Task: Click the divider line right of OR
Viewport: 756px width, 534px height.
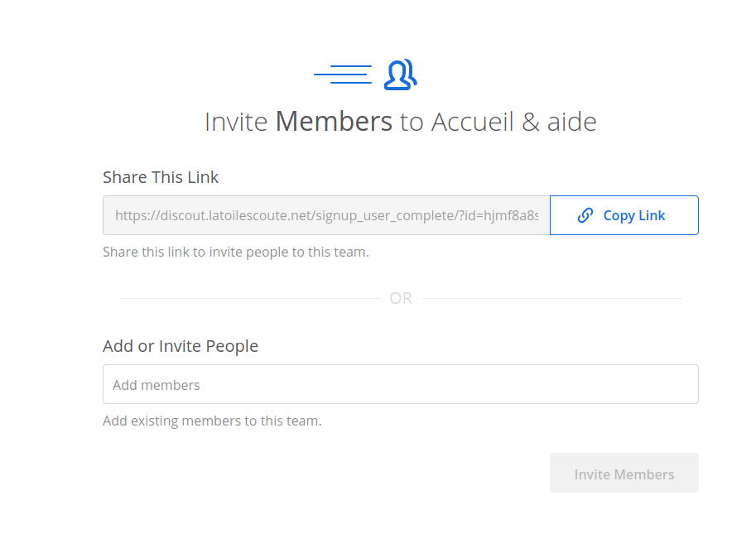Action: (x=551, y=298)
